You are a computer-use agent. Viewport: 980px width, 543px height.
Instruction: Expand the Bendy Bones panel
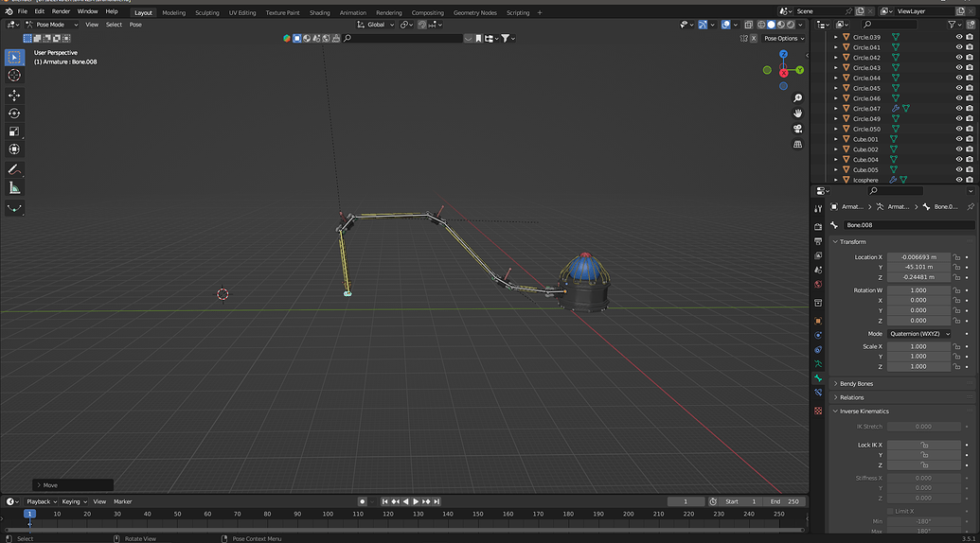(x=856, y=384)
